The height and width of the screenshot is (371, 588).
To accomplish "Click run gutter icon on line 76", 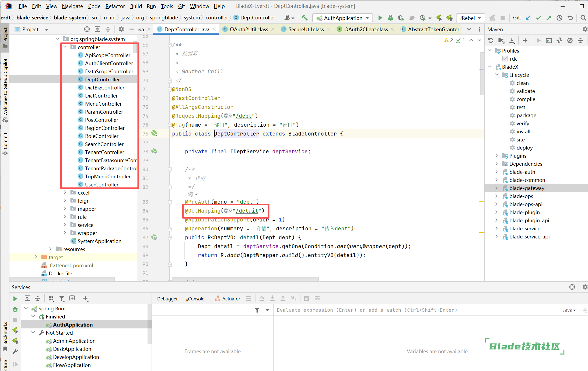I will point(154,133).
